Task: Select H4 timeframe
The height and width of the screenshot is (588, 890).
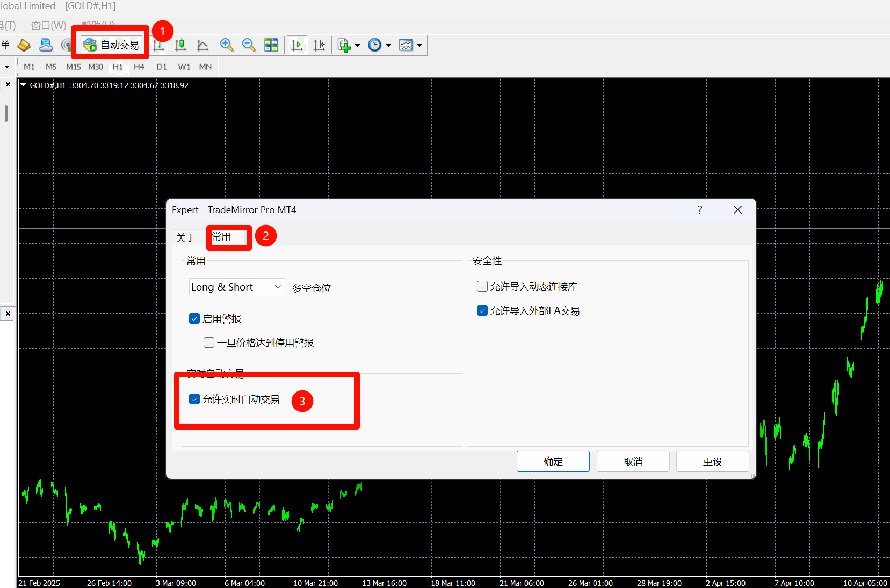Action: [x=139, y=67]
